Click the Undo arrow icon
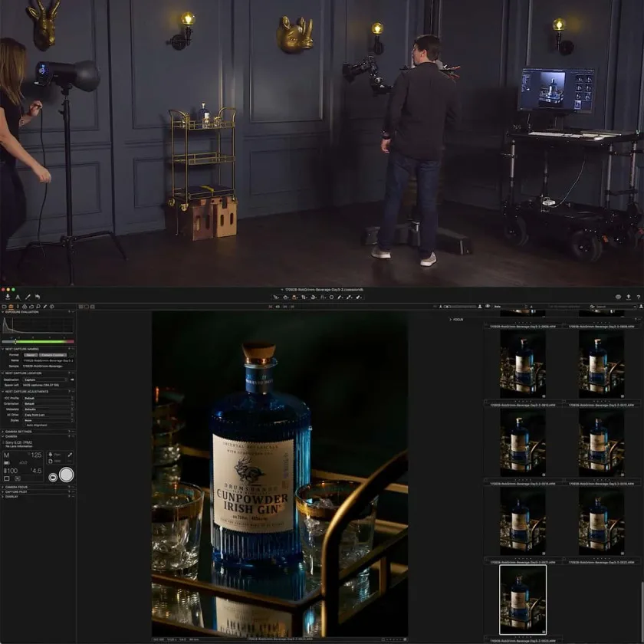Screen dimensions: 644x644 coord(37,297)
